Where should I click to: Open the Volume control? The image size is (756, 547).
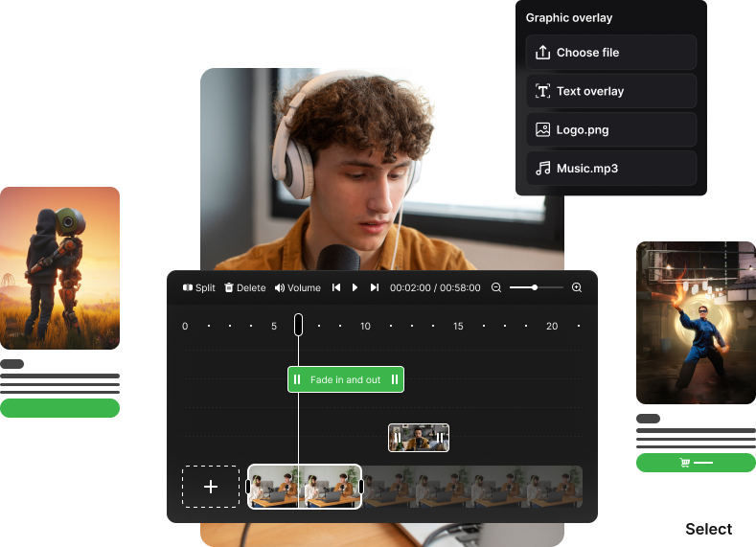297,287
